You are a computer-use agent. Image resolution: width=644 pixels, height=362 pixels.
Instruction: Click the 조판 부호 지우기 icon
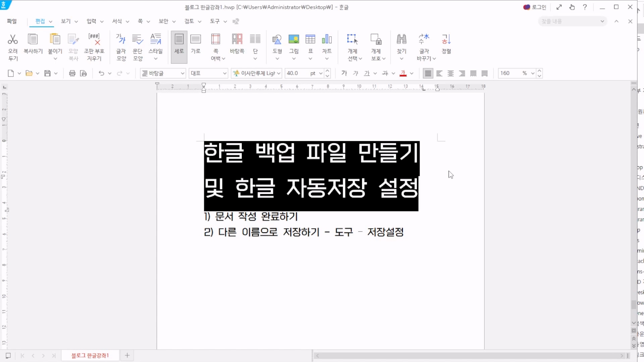(94, 40)
